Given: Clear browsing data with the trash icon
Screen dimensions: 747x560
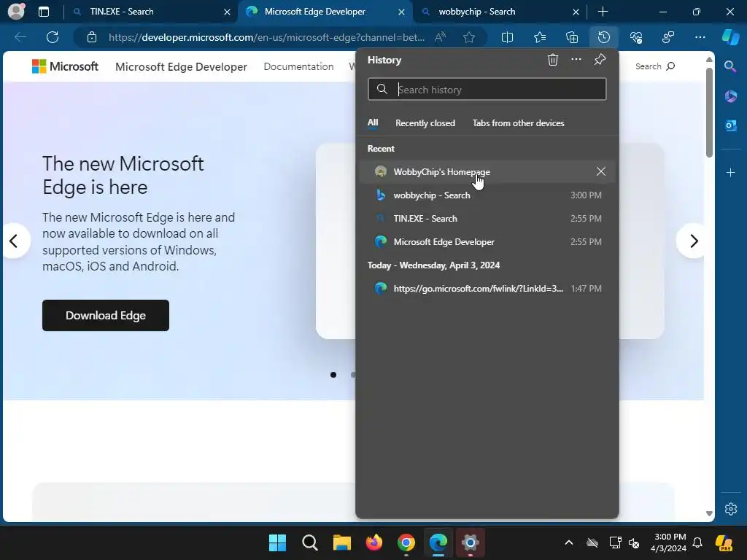Looking at the screenshot, I should (x=553, y=60).
